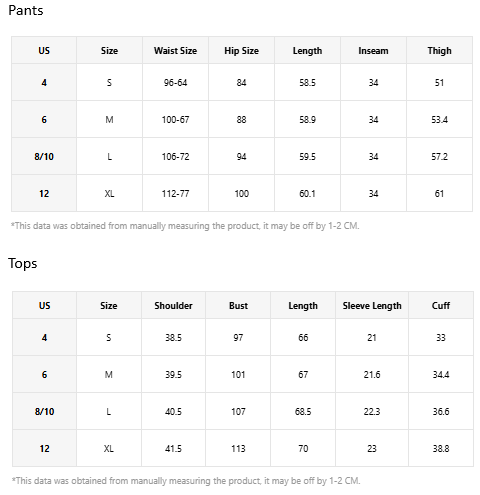The image size is (480, 495).
Task: Click the Bust column header
Action: (x=238, y=306)
